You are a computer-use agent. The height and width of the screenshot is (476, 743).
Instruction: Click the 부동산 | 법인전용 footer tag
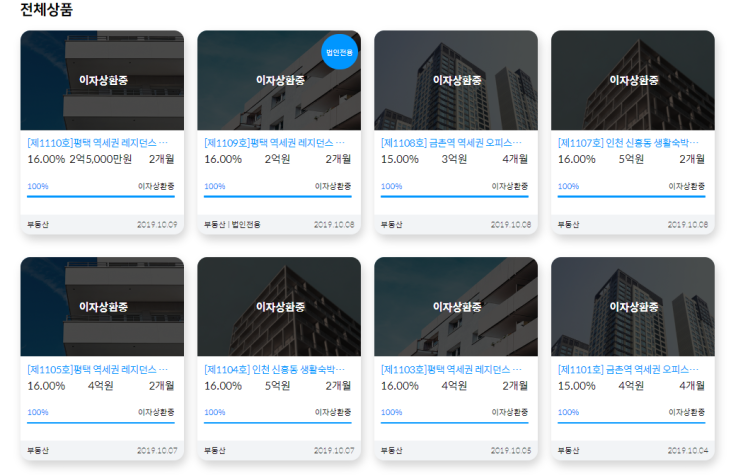coord(232,225)
